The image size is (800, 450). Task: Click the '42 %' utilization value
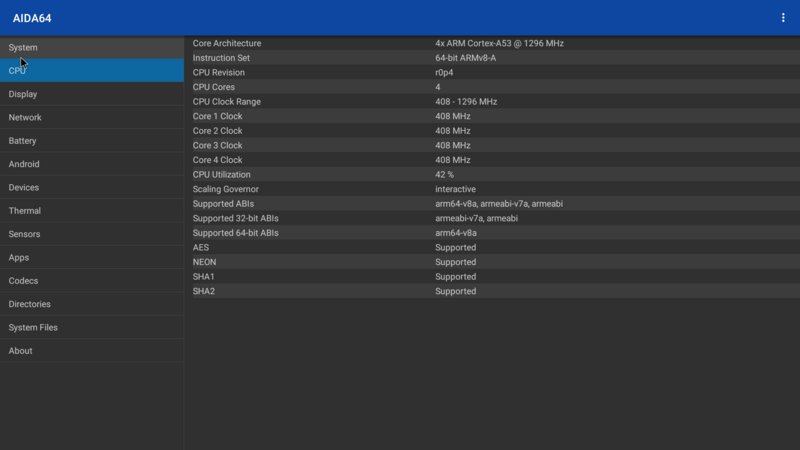tap(444, 174)
